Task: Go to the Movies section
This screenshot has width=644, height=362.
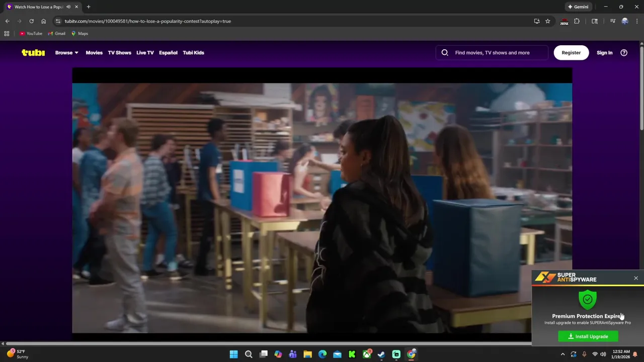Action: (94, 52)
